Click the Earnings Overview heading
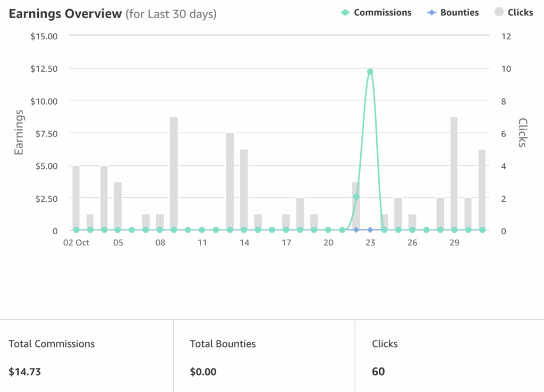Image resolution: width=544 pixels, height=392 pixels. click(65, 14)
